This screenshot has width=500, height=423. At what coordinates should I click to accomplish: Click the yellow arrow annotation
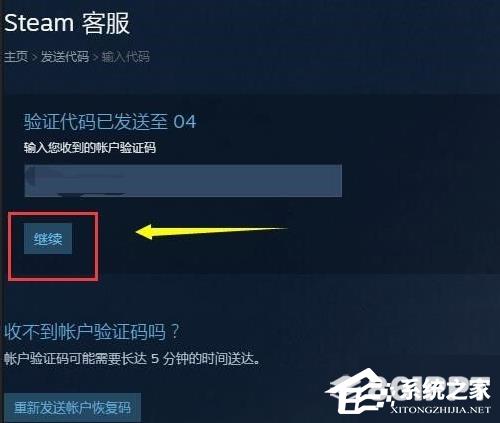coord(211,232)
